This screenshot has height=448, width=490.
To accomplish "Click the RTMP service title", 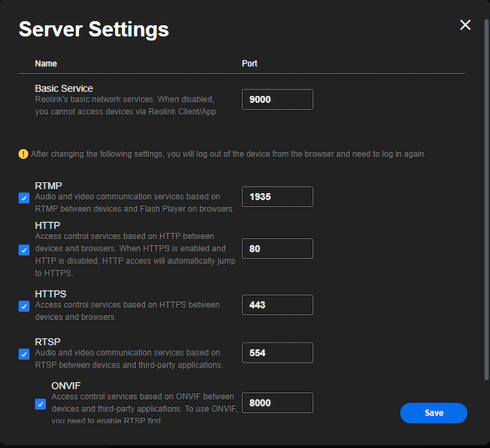I will click(48, 186).
